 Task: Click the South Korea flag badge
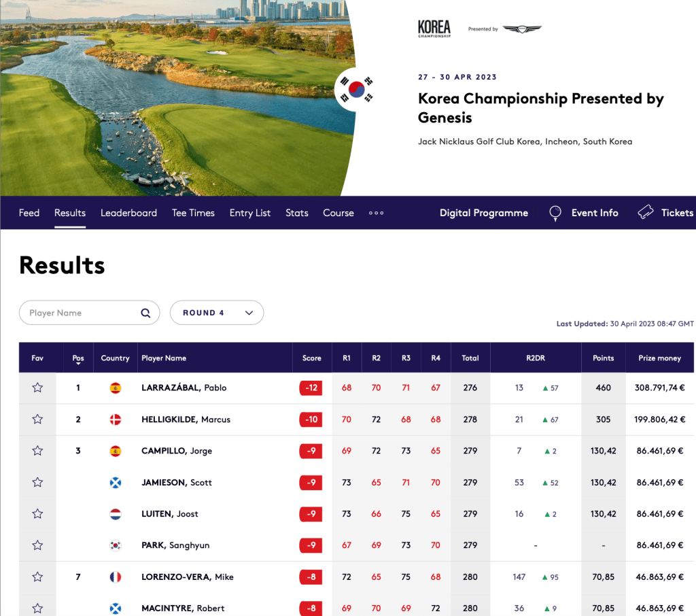(x=356, y=90)
